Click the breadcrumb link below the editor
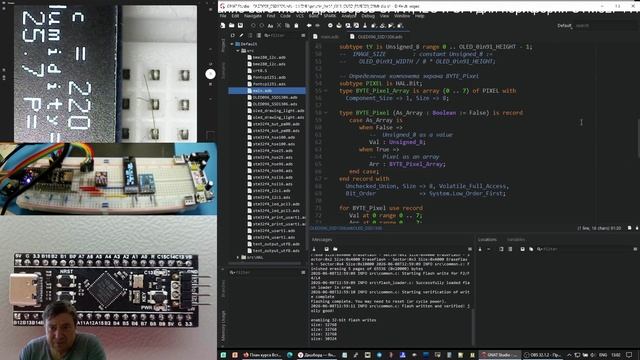640x360 pixels. (x=346, y=228)
